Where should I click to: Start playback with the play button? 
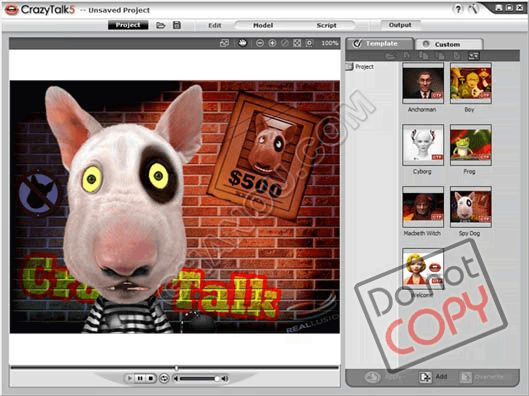(x=130, y=378)
